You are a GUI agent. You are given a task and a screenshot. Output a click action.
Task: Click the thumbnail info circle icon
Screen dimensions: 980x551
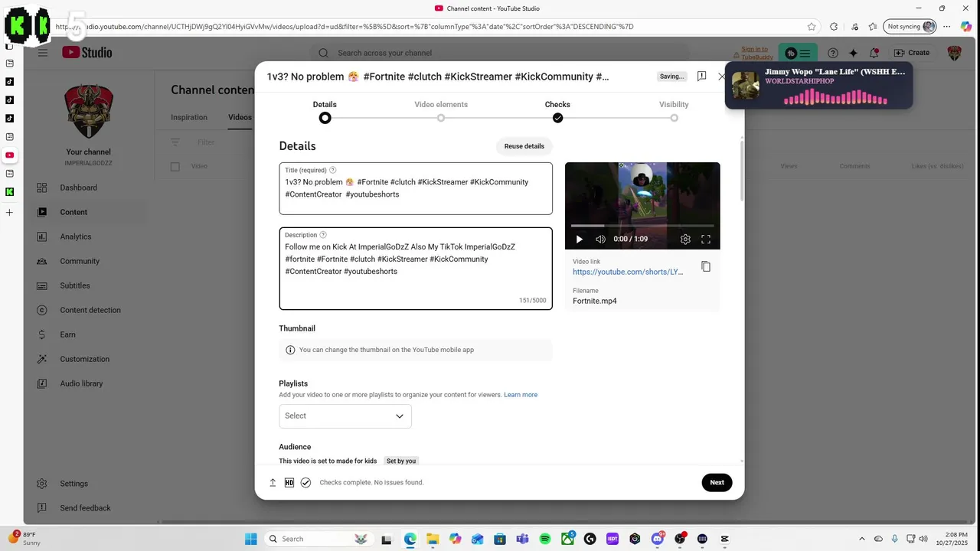(x=290, y=350)
